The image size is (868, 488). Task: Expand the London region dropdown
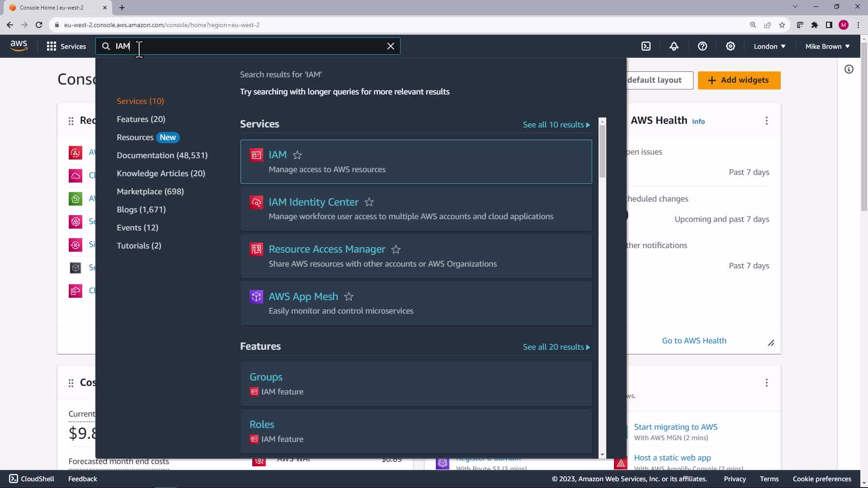click(769, 46)
